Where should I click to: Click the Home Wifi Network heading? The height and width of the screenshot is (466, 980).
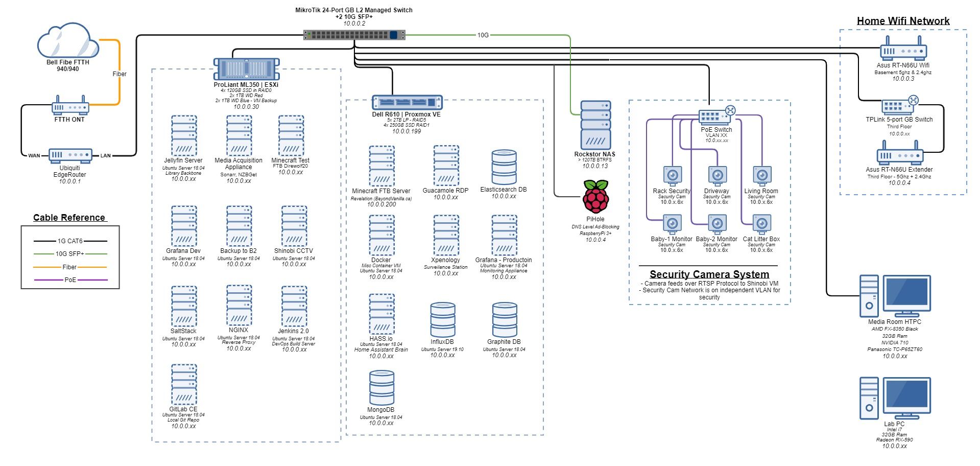903,21
